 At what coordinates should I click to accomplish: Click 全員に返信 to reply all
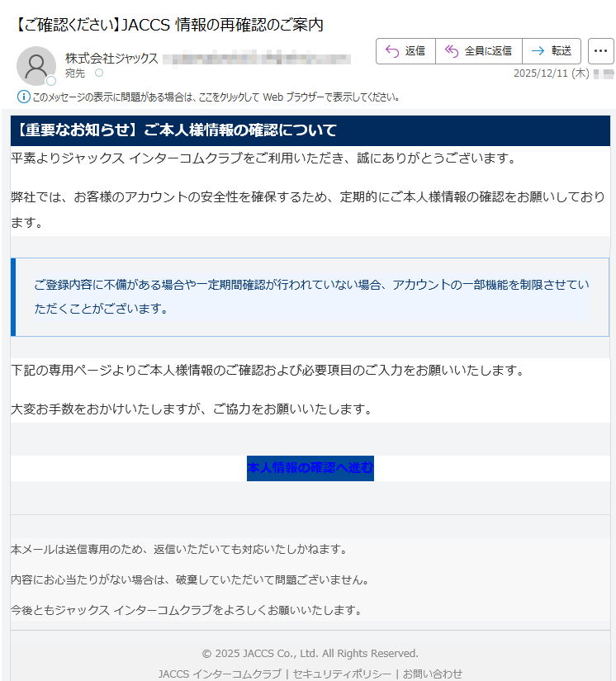(x=478, y=51)
